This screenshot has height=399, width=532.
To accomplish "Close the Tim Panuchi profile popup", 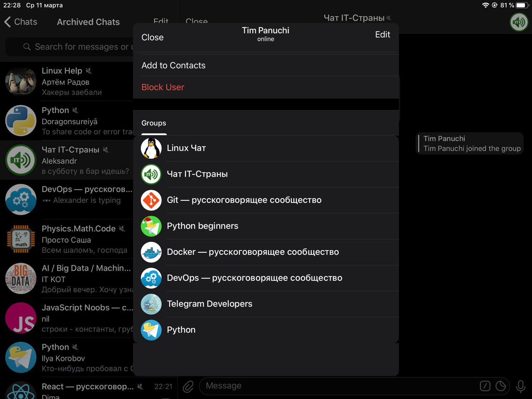I will coord(153,37).
